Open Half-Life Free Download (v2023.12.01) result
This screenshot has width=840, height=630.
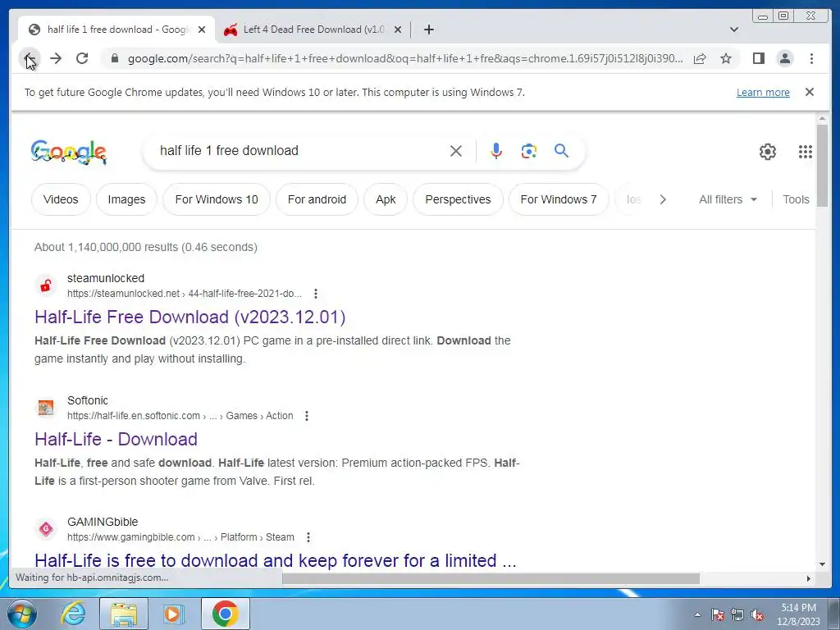[190, 317]
